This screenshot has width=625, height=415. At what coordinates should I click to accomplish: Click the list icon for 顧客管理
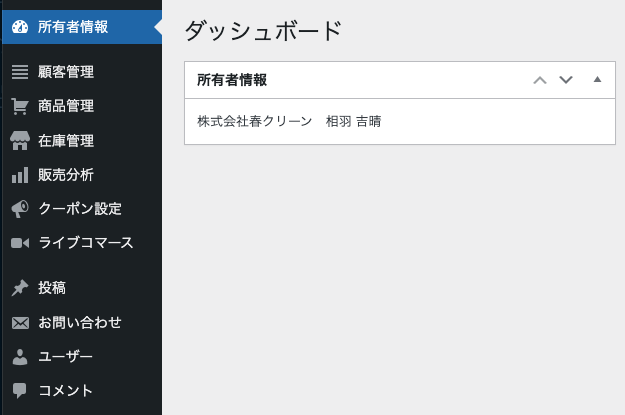[20, 72]
